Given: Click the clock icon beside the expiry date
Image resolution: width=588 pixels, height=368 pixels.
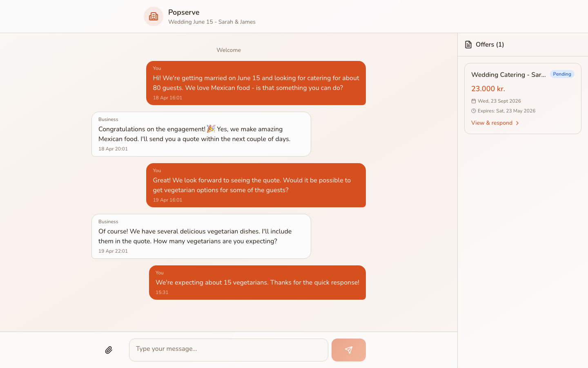Looking at the screenshot, I should tap(473, 111).
